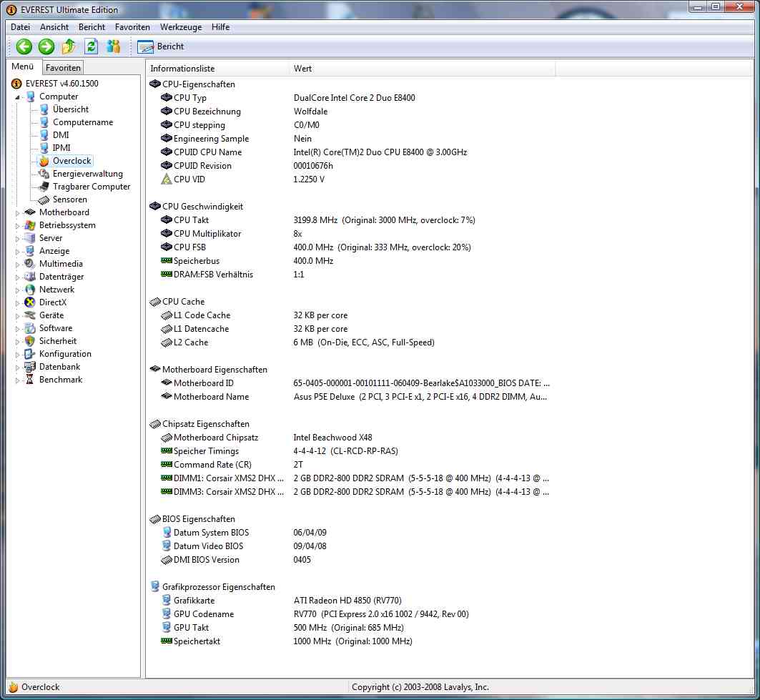Select the Datenträger tree item label
Screen dimensions: 760x700
tap(61, 277)
